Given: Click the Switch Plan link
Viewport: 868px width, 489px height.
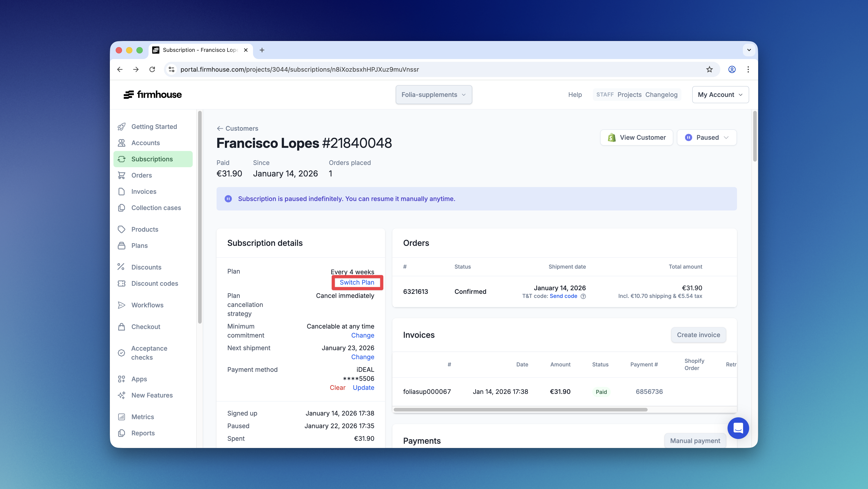Looking at the screenshot, I should coord(357,283).
